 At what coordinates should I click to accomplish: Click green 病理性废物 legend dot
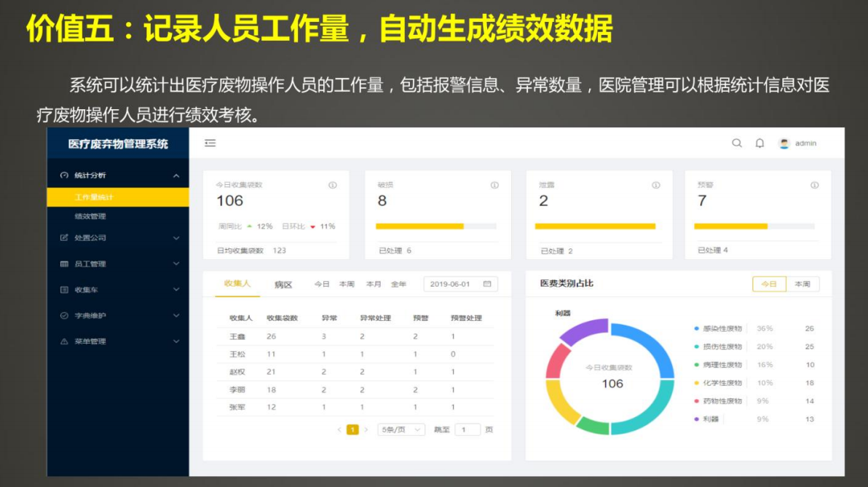point(696,365)
